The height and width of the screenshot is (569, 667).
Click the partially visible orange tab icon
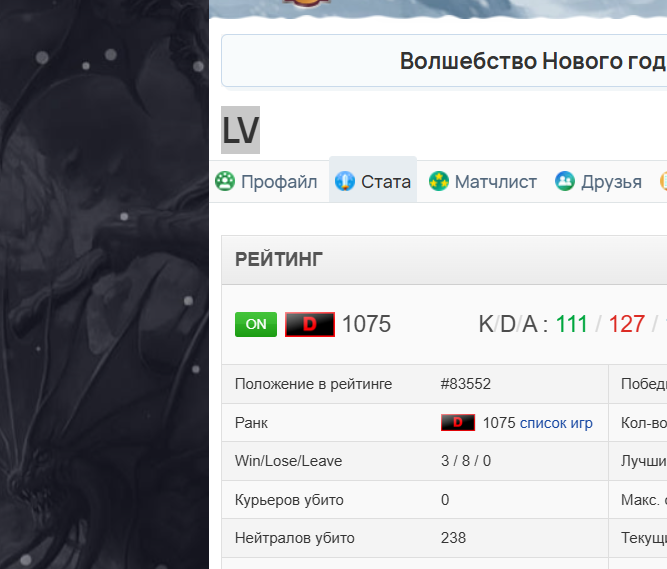point(663,181)
